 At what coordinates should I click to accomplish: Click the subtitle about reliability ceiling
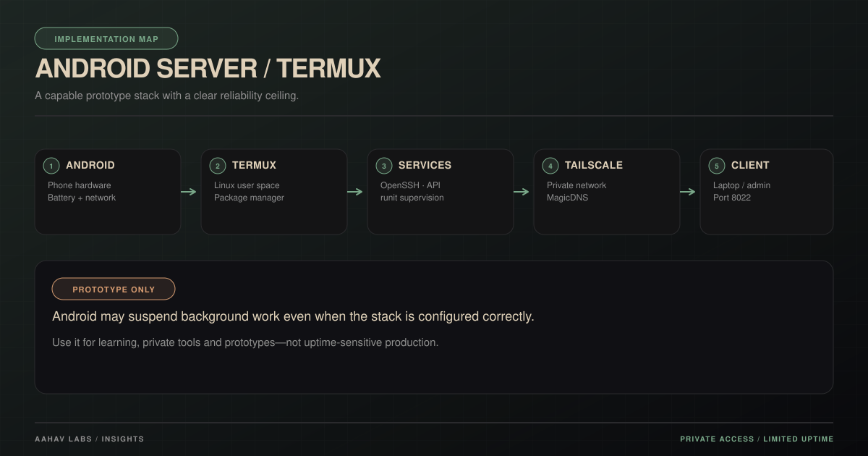(166, 96)
